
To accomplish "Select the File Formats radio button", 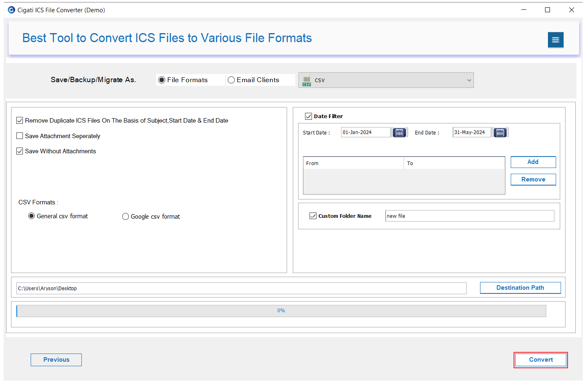I will (x=162, y=80).
